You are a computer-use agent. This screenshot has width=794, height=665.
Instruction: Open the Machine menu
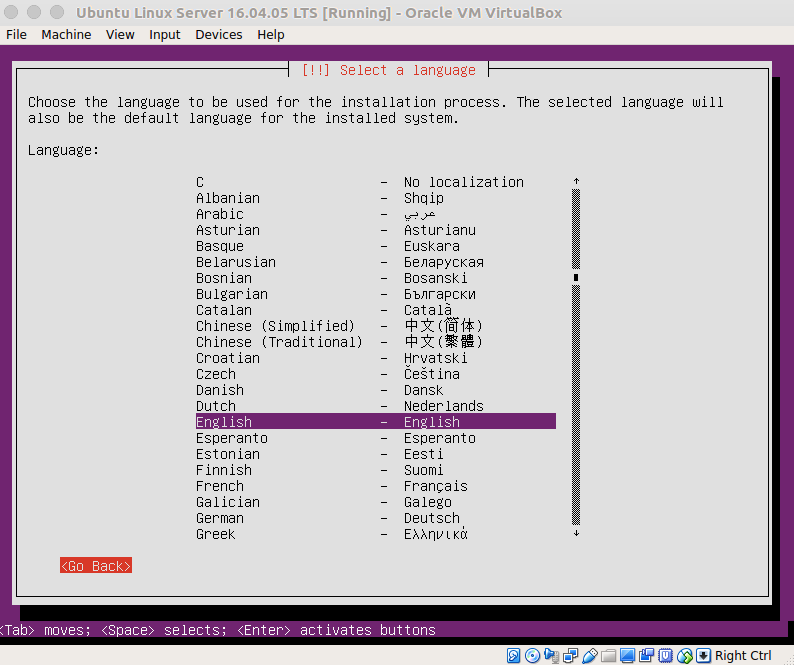pos(66,34)
